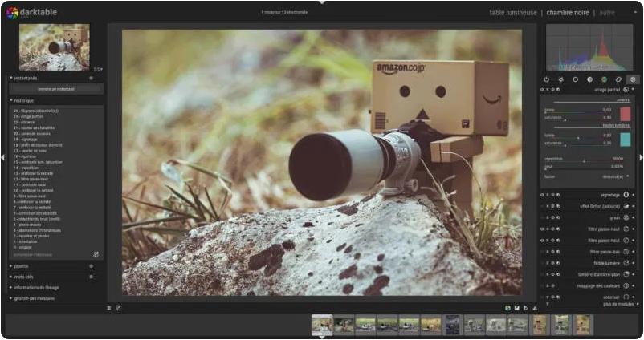Click the virage partiel module icon
Screen dimensions: 644x340
click(x=626, y=89)
